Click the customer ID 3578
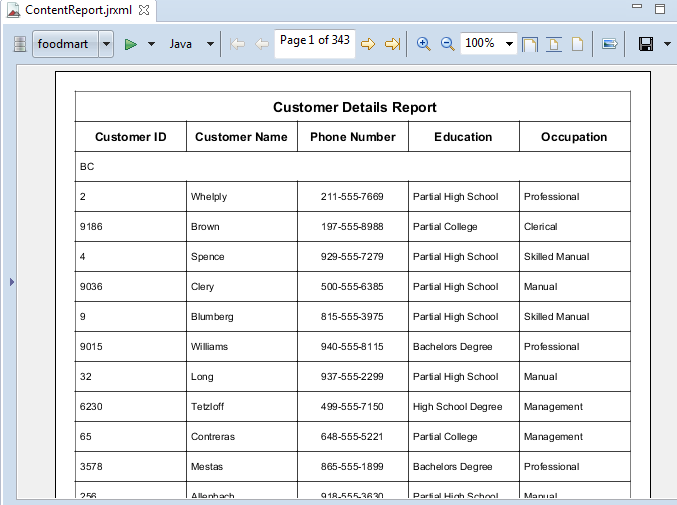This screenshot has height=505, width=677. pyautogui.click(x=91, y=467)
